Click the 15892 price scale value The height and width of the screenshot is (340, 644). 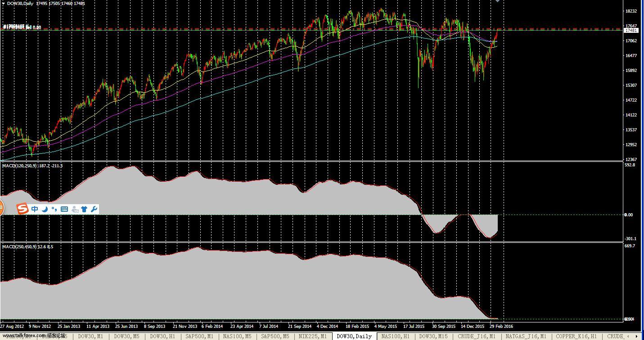pyautogui.click(x=631, y=71)
